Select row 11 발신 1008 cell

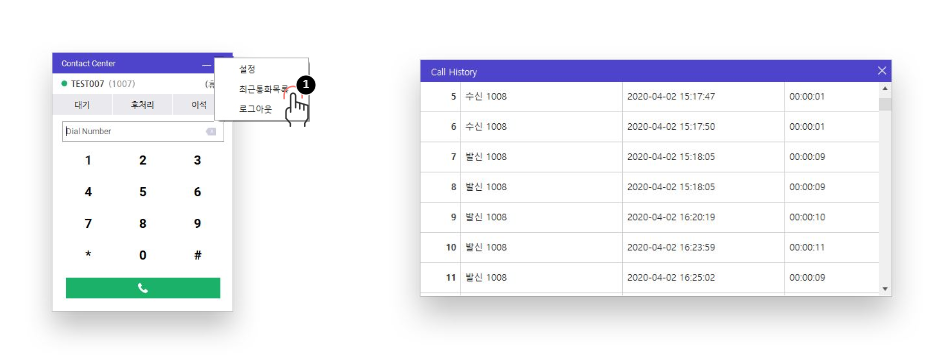pyautogui.click(x=541, y=278)
